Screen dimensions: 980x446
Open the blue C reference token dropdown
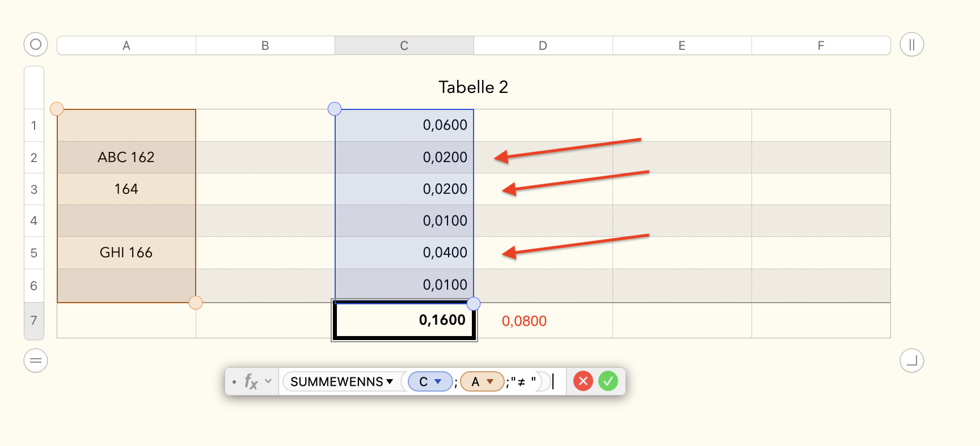pos(438,381)
